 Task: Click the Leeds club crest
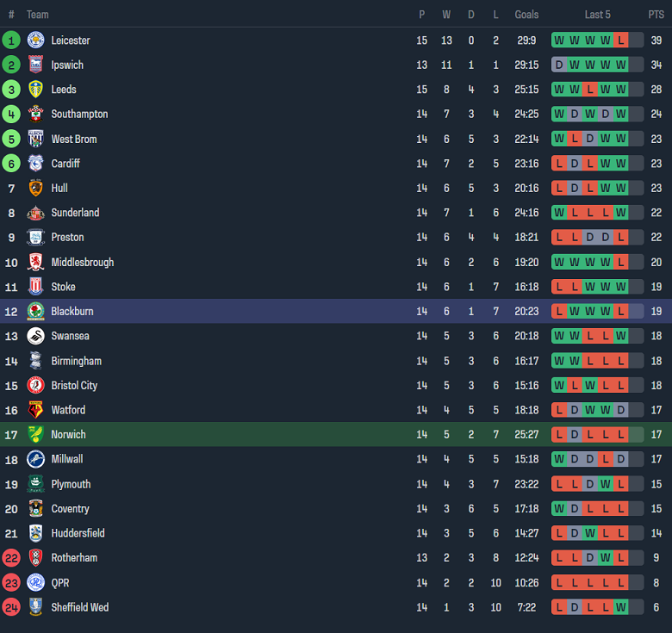(35, 90)
